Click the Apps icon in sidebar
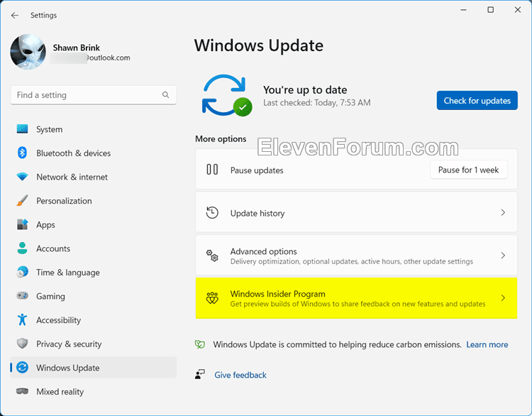This screenshot has width=532, height=416. point(23,224)
